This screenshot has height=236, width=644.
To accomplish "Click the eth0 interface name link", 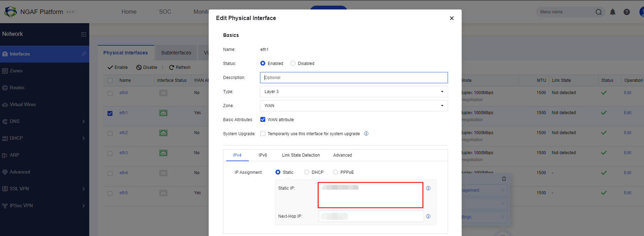I will pyautogui.click(x=123, y=93).
